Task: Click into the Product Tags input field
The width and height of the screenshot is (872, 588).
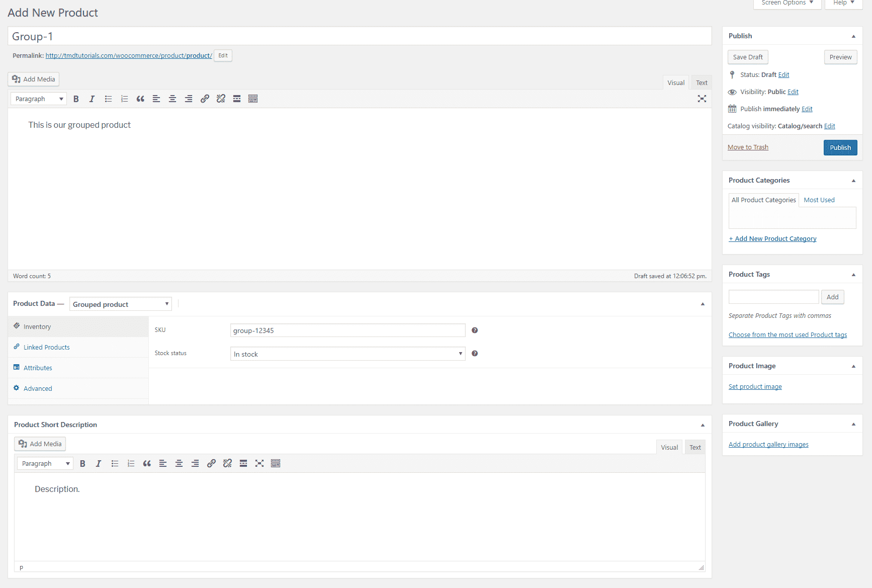Action: (773, 297)
